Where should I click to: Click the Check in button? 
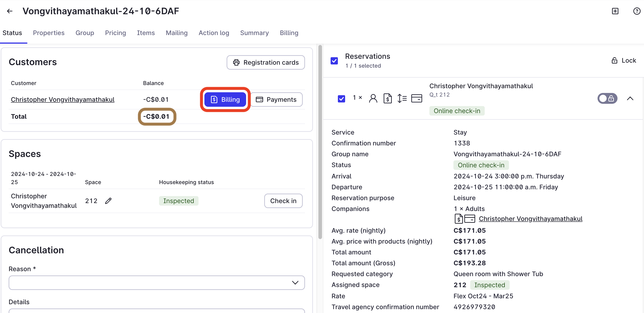click(283, 201)
